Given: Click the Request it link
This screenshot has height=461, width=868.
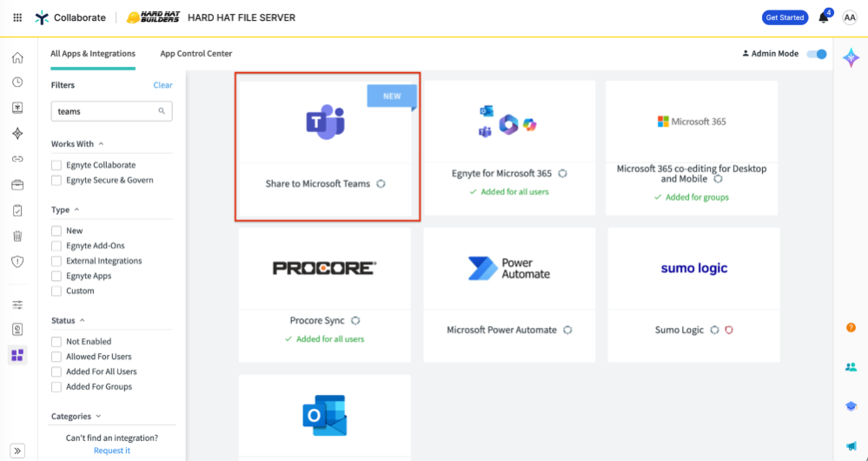Looking at the screenshot, I should (112, 451).
